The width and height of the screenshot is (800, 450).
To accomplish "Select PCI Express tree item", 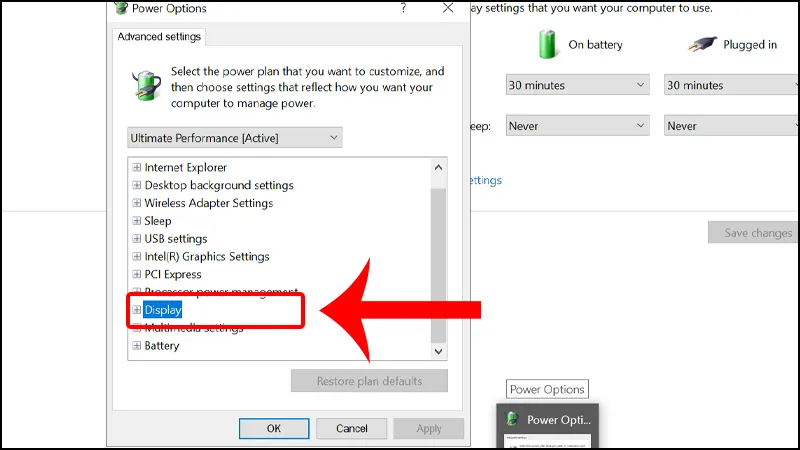I will (x=172, y=274).
